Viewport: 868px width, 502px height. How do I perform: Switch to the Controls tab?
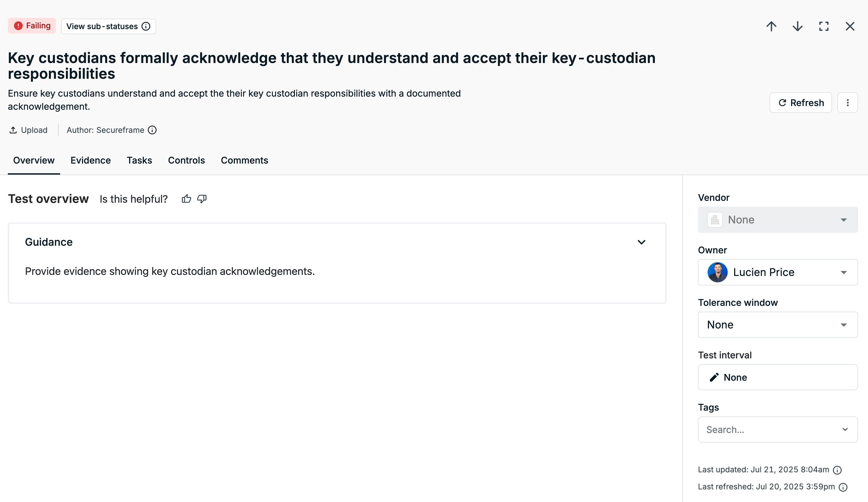point(186,160)
